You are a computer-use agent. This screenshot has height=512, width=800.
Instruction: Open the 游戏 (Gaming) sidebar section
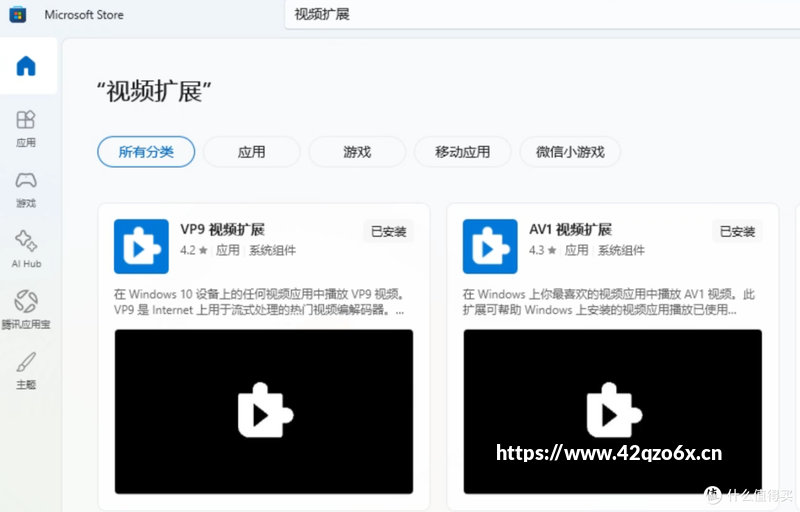(x=26, y=190)
